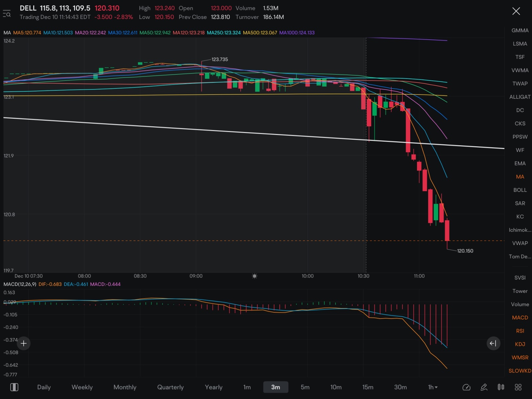The height and width of the screenshot is (399, 532).
Task: Enable the SAR indicator
Action: pyautogui.click(x=520, y=203)
